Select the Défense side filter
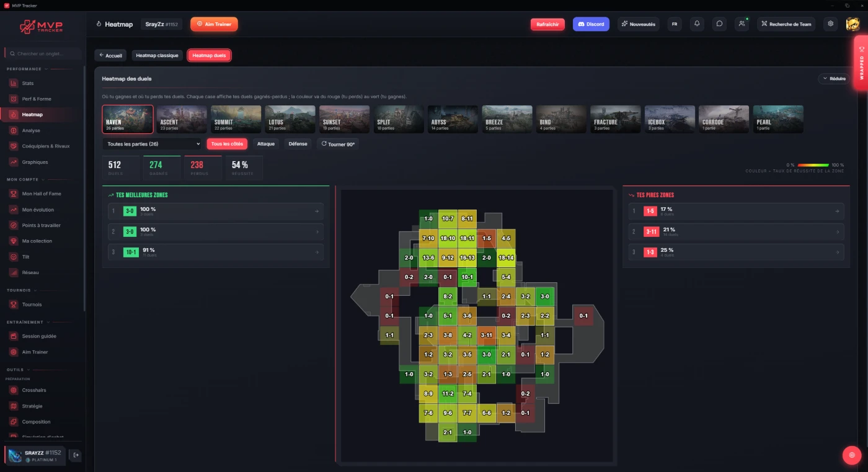Viewport: 868px width, 472px height. [x=298, y=144]
